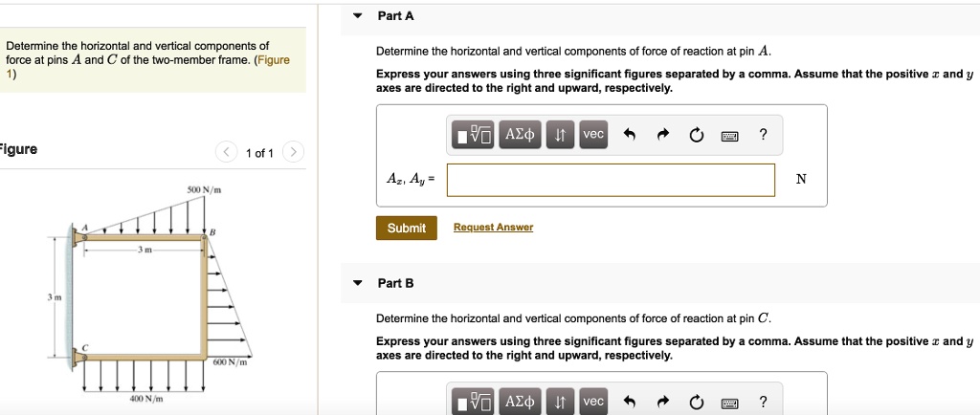Redo entry in Part A toolbar
980x415 pixels.
coord(663,134)
